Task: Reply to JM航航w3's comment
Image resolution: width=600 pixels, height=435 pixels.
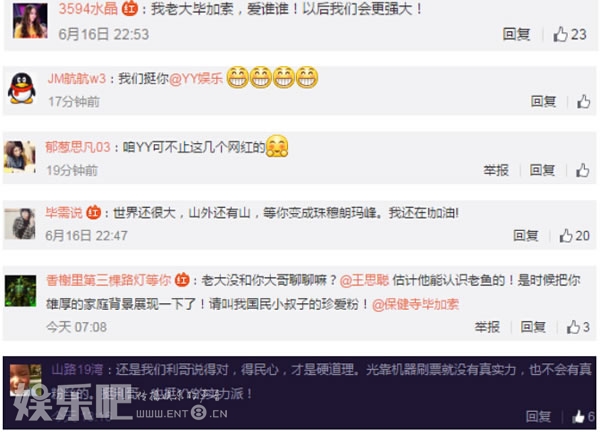Action: (x=543, y=101)
